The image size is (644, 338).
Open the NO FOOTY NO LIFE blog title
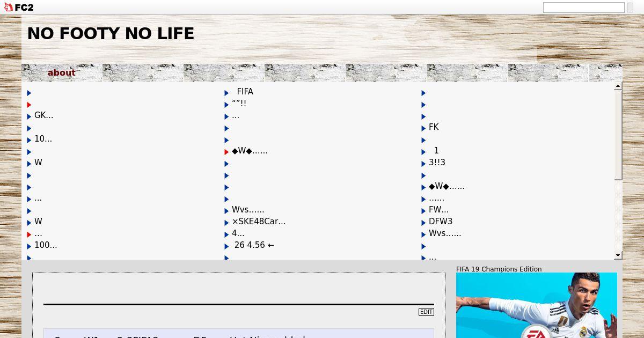[111, 34]
